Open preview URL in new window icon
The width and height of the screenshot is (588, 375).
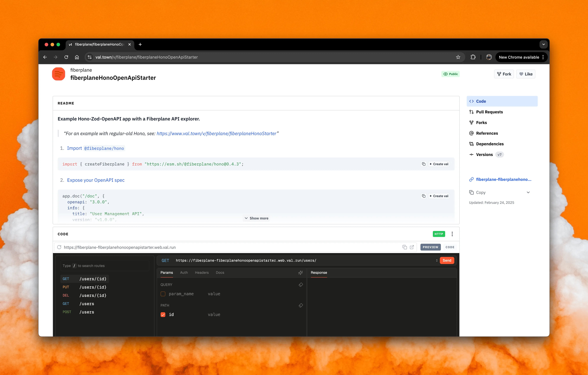(x=412, y=247)
